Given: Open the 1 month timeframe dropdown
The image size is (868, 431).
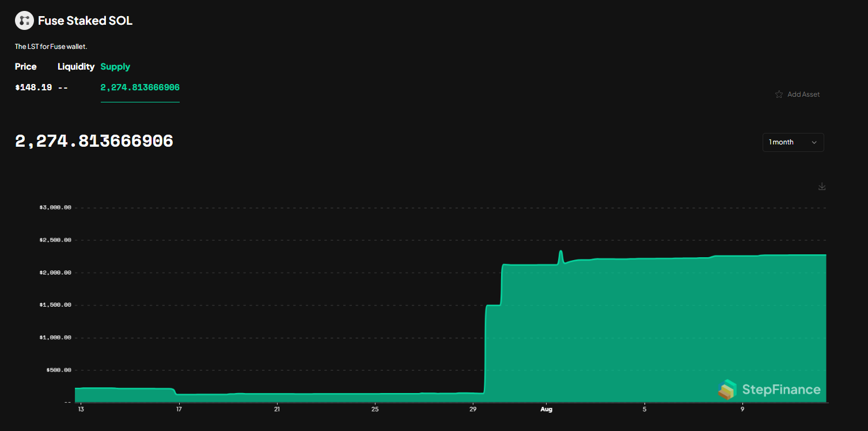Looking at the screenshot, I should [793, 142].
